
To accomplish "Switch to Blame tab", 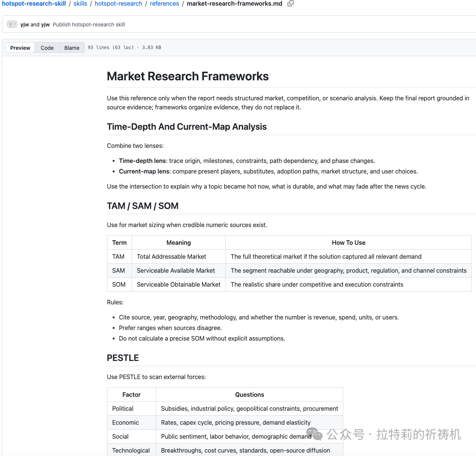I will click(72, 48).
